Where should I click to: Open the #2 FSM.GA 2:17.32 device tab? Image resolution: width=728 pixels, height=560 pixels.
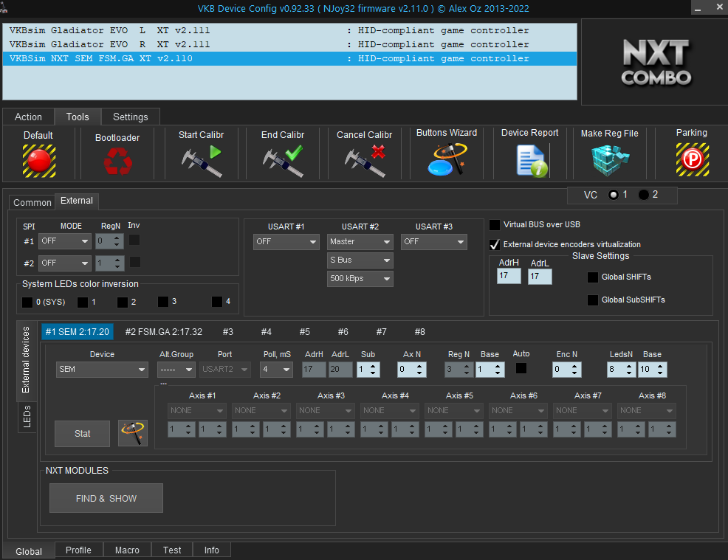pos(164,332)
